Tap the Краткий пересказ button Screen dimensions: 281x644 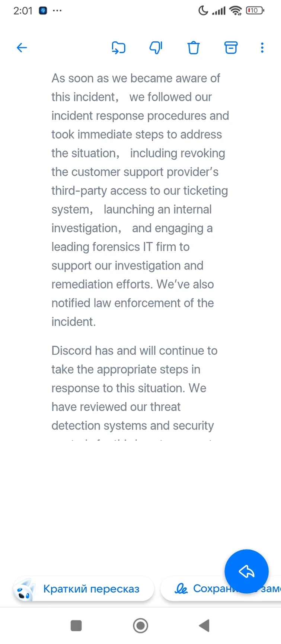click(84, 589)
